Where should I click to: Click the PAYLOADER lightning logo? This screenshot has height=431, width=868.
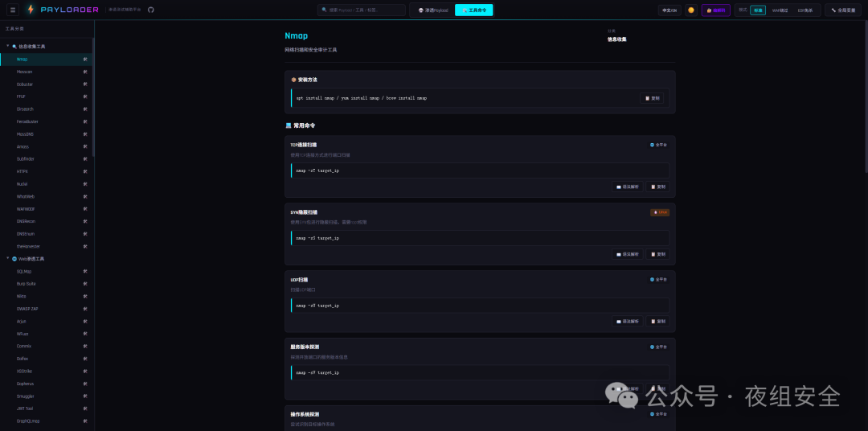[x=31, y=10]
